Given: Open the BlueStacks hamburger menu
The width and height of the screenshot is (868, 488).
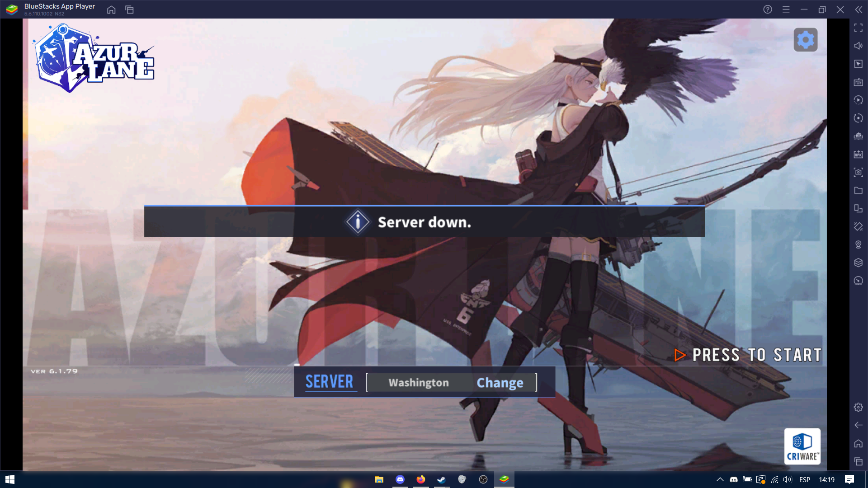Looking at the screenshot, I should [786, 9].
